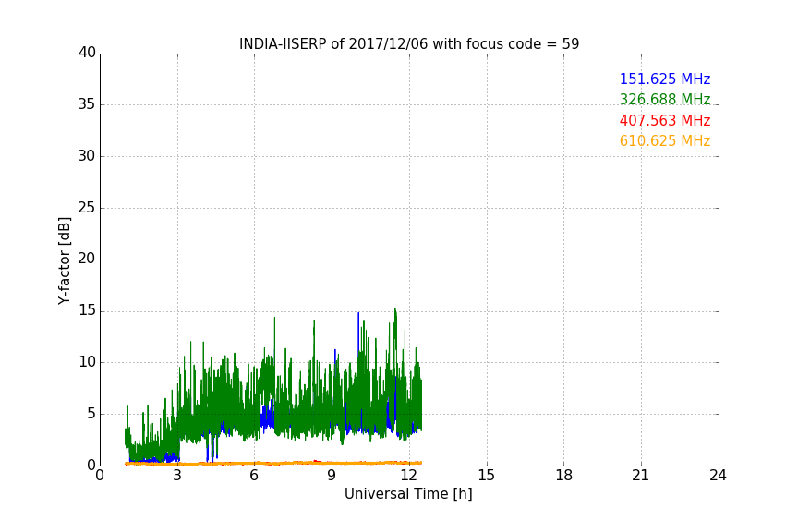Click y-axis tick label 30

(x=87, y=156)
